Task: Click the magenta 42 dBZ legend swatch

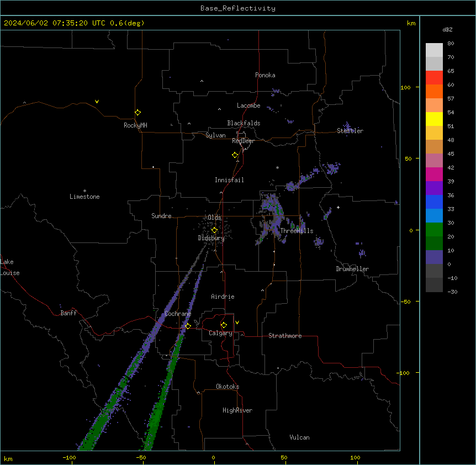Action: (434, 174)
